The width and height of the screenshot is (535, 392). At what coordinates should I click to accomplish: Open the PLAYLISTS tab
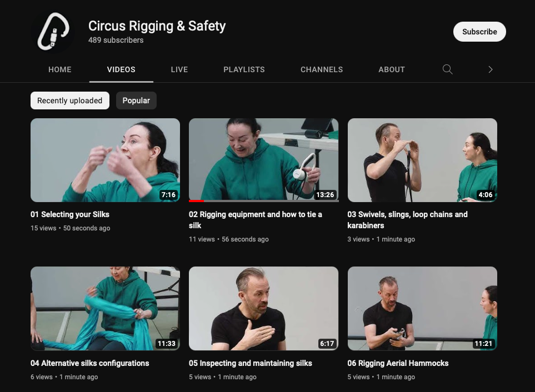(x=244, y=69)
